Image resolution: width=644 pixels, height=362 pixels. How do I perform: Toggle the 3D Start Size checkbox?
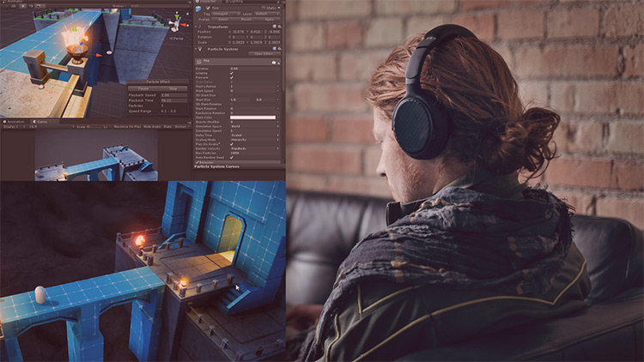coord(232,95)
